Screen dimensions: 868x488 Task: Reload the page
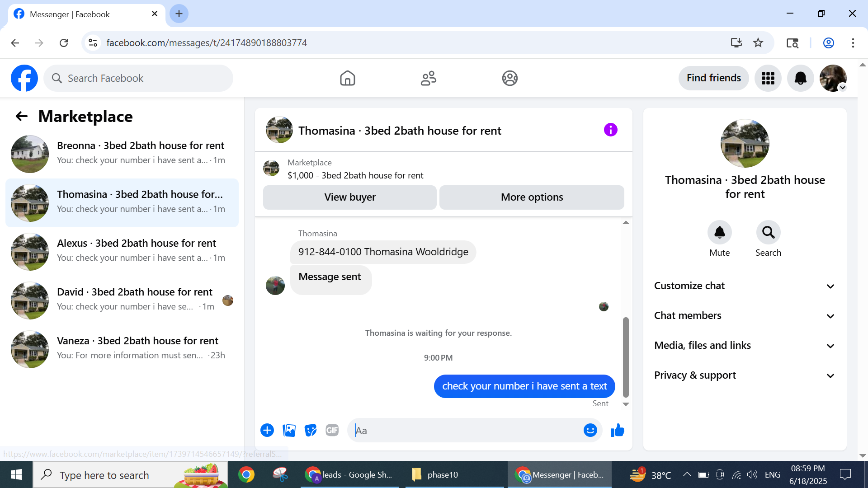(x=64, y=43)
